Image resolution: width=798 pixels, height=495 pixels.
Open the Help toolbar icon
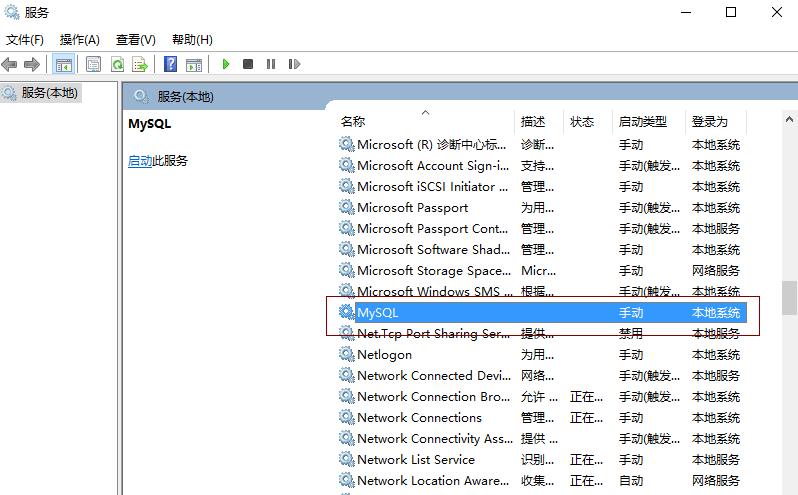(x=170, y=65)
